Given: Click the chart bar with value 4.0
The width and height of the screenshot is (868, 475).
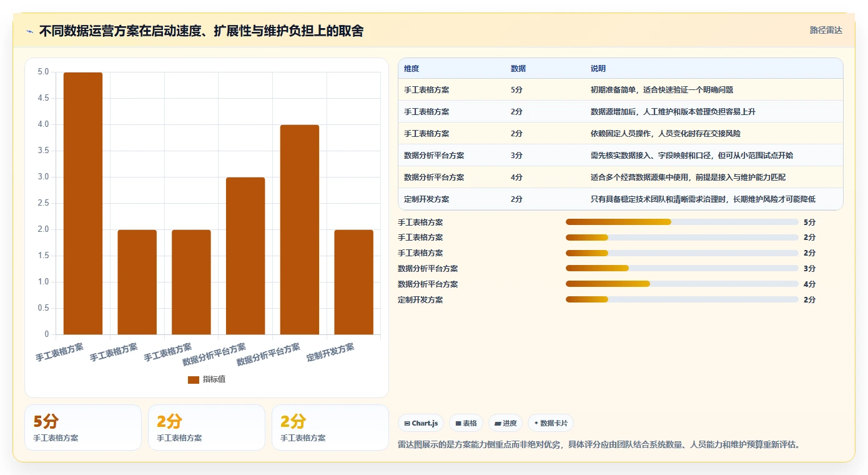Looking at the screenshot, I should [x=300, y=229].
